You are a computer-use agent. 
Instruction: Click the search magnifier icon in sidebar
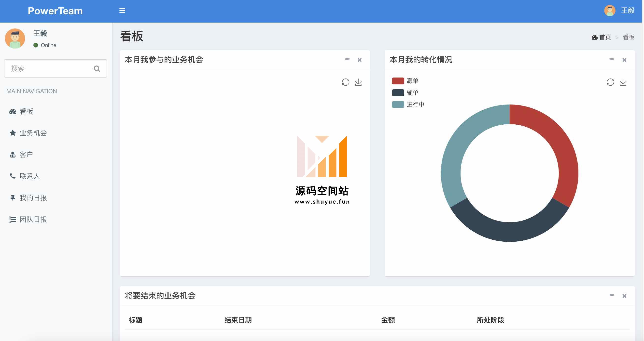[97, 69]
